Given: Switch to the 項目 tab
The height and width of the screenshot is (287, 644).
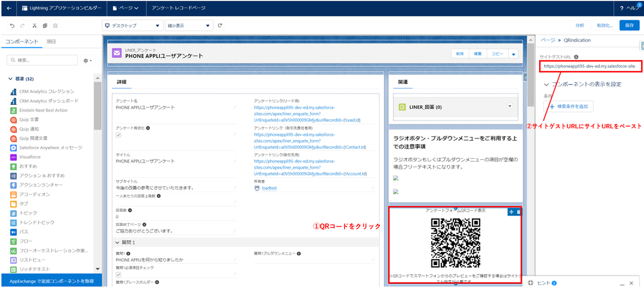Looking at the screenshot, I should tap(51, 42).
